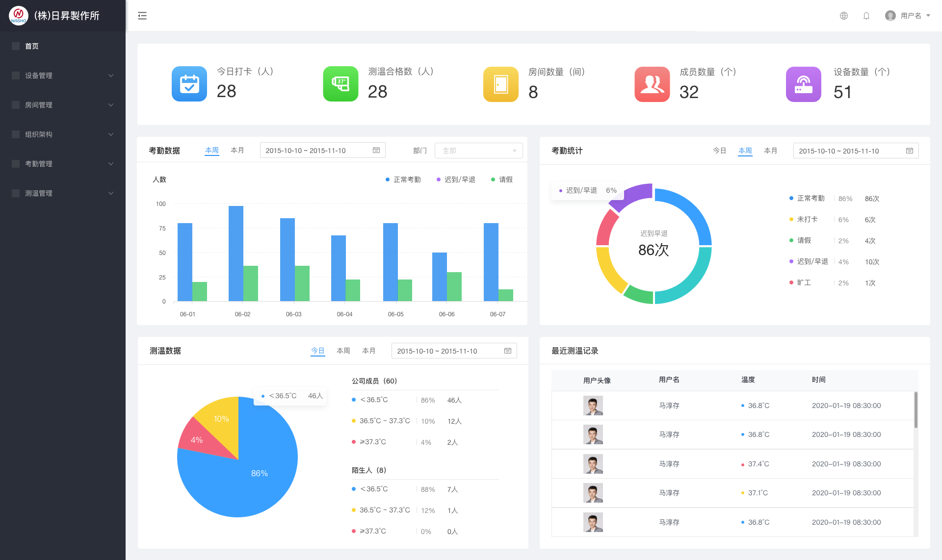
Task: Open the notifications bell icon
Action: (x=866, y=15)
